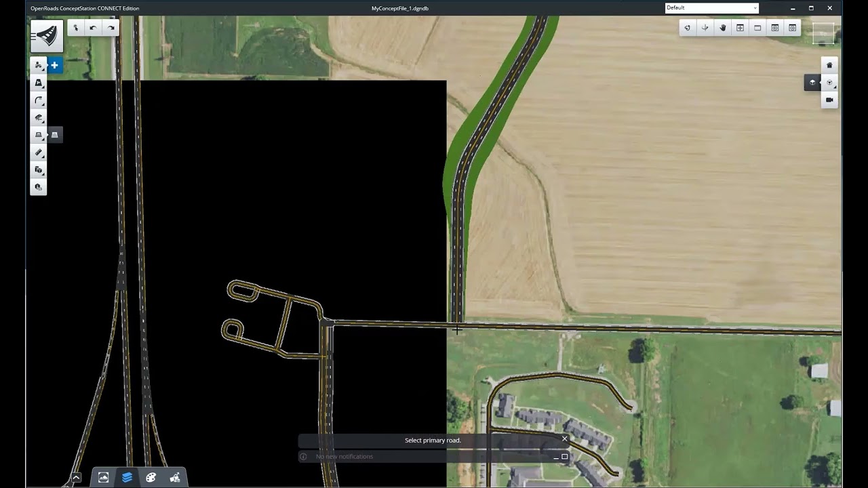Open the color palette tab

[x=151, y=477]
